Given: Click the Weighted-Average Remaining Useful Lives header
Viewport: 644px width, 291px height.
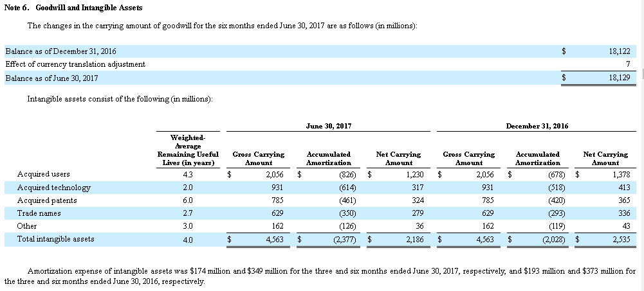Looking at the screenshot, I should (188, 150).
